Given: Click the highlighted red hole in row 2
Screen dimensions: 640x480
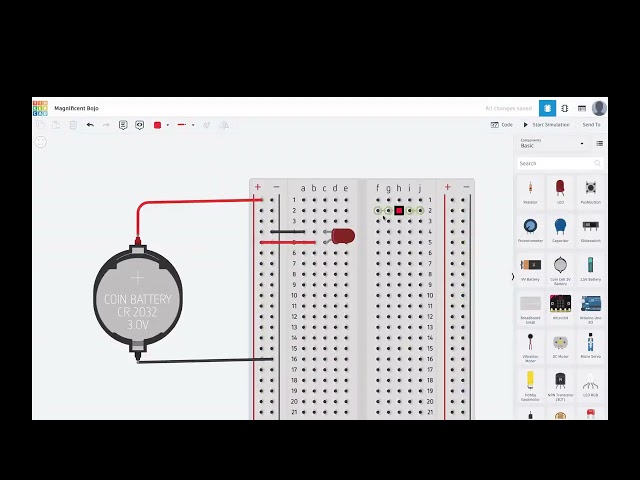Looking at the screenshot, I should [x=399, y=211].
